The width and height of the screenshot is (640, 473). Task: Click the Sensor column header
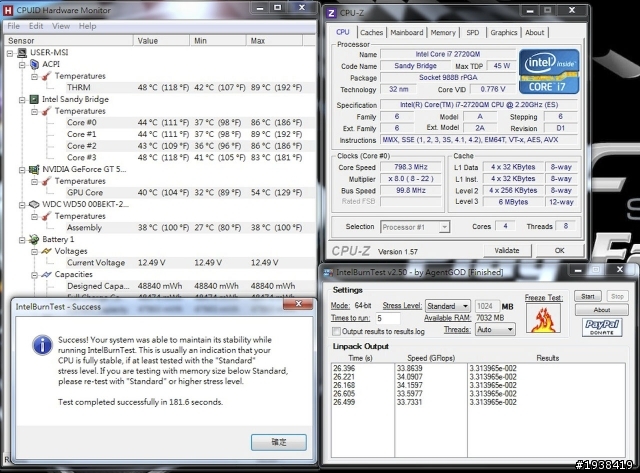click(69, 41)
